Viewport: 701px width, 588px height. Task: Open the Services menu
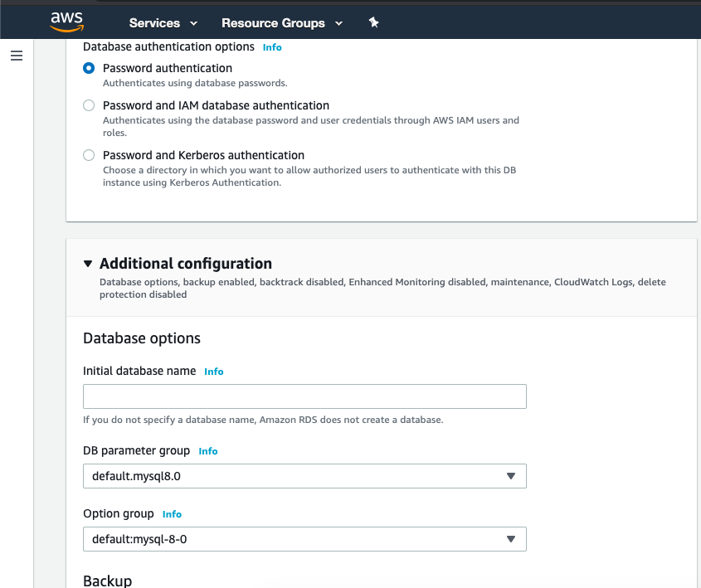pos(154,23)
